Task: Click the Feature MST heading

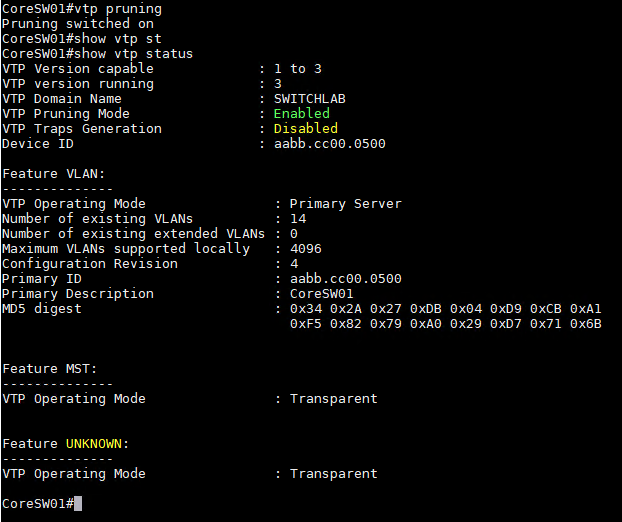Action: [x=50, y=369]
